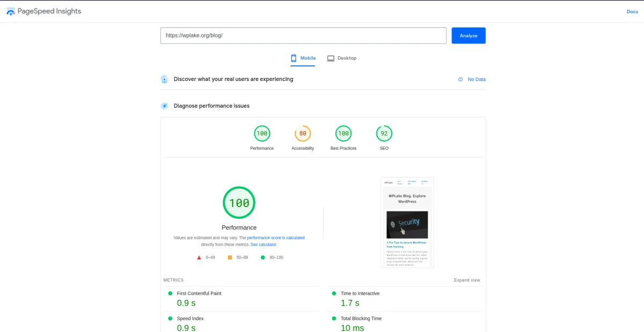Screen dimensions: 644x332
Task: Open 'performance score is calculated' link
Action: point(276,238)
